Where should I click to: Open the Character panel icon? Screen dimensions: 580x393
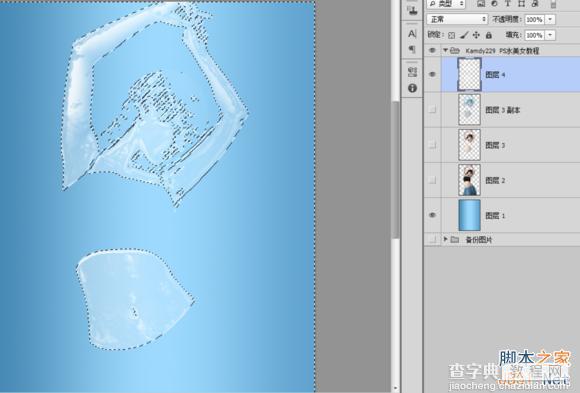(x=412, y=34)
